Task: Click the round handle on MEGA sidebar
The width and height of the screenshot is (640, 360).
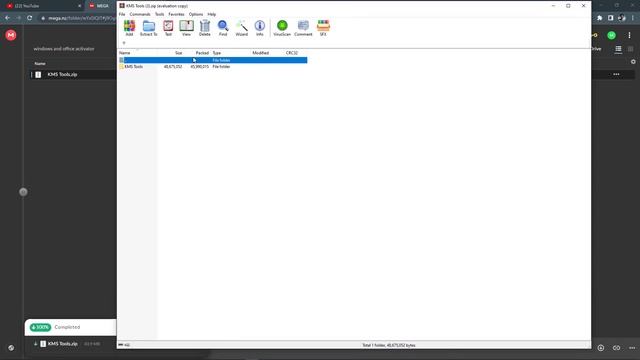Action: [23, 192]
